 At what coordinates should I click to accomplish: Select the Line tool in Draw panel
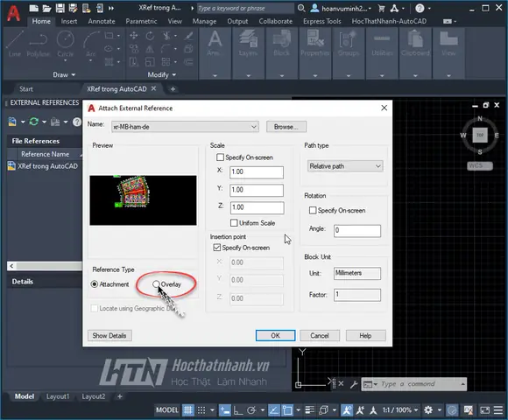[15, 44]
